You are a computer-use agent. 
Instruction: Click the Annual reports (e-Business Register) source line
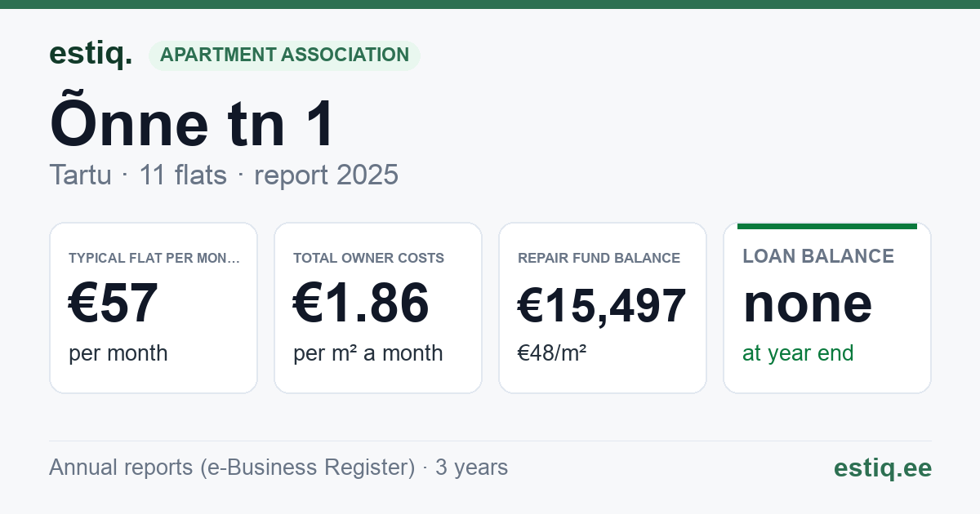pyautogui.click(x=278, y=467)
